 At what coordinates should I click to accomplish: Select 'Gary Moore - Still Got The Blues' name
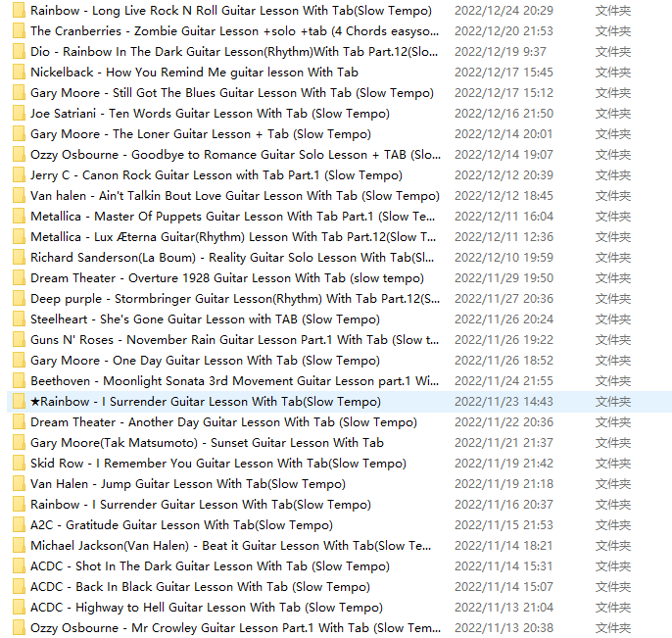click(x=232, y=92)
